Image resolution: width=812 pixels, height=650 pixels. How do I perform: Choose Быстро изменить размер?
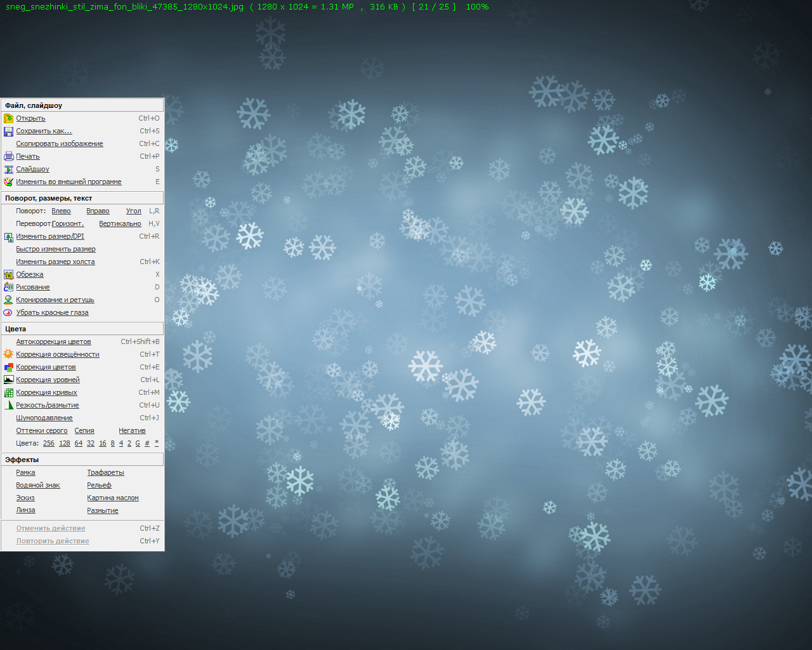click(56, 249)
